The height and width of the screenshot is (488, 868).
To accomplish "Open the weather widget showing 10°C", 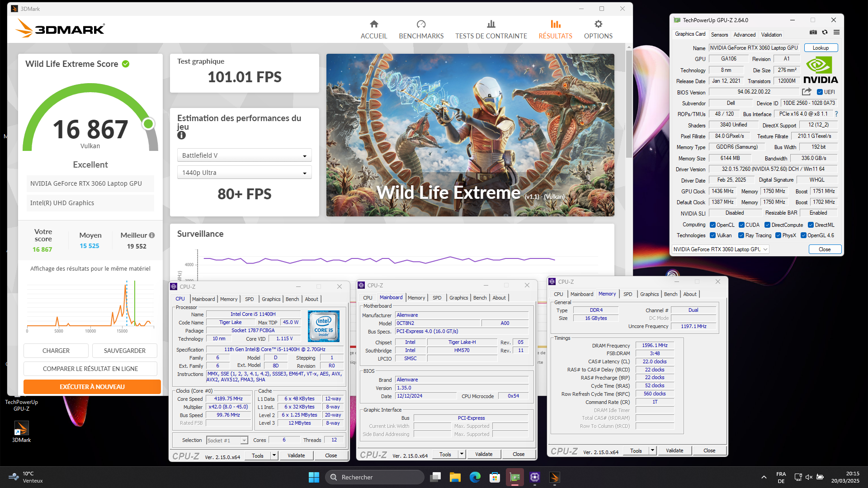I will 26,477.
